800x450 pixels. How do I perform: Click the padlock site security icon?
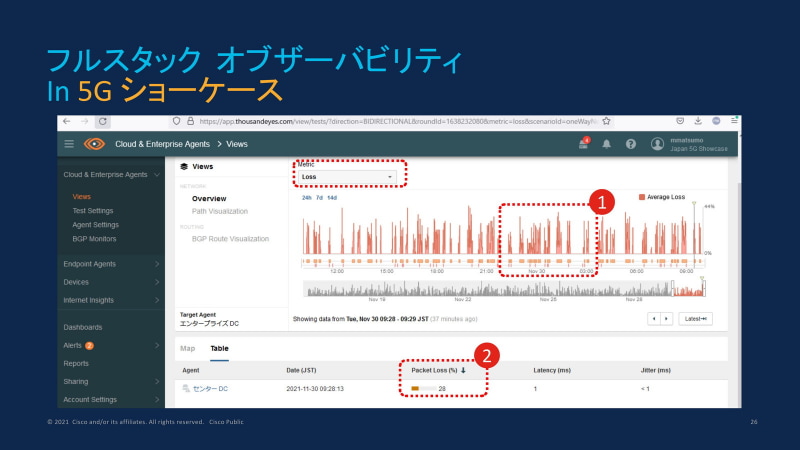(190, 121)
